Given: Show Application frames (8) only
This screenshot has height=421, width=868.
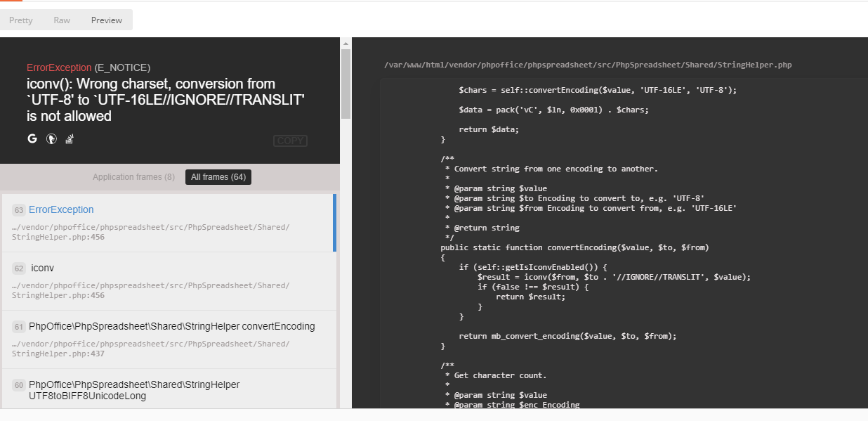Looking at the screenshot, I should [x=133, y=176].
